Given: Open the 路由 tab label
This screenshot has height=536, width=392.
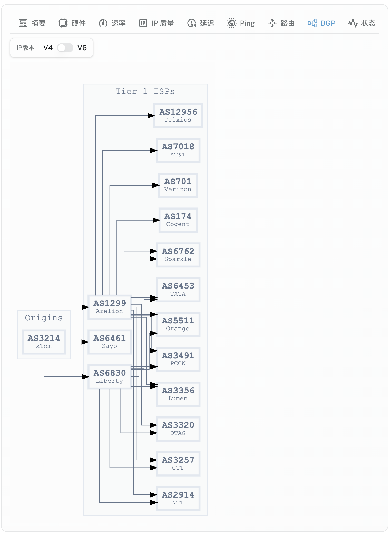Looking at the screenshot, I should coord(288,23).
